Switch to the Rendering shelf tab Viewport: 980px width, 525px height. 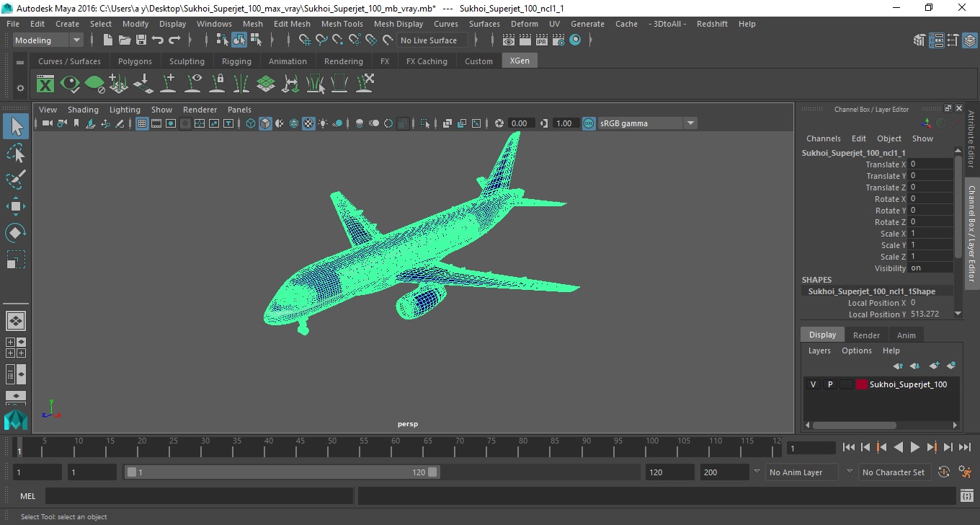[x=344, y=61]
